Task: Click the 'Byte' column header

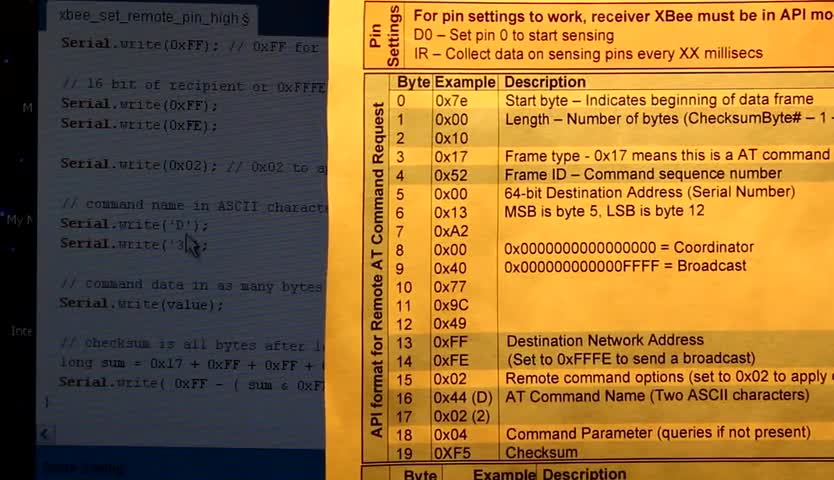Action: [x=413, y=82]
